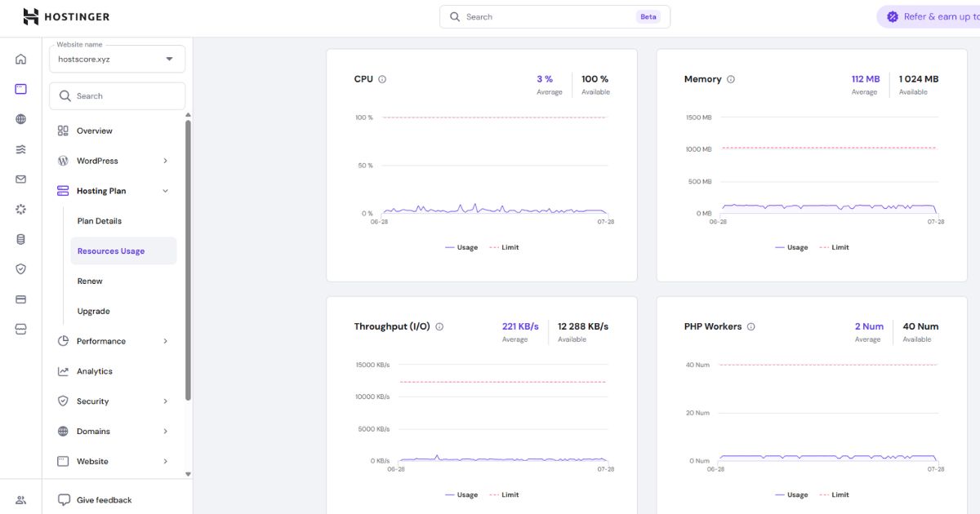Click the CPU info icon

[x=382, y=79]
